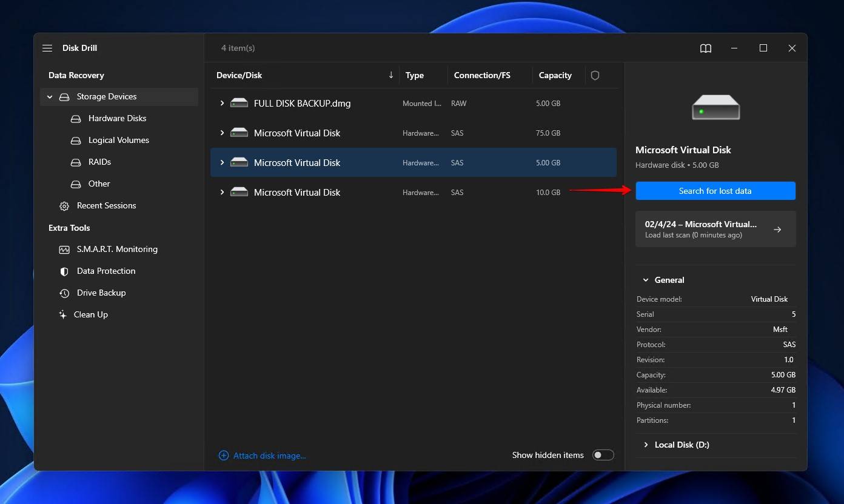Sort by Connection/FS column header
This screenshot has height=504, width=844.
click(x=482, y=75)
